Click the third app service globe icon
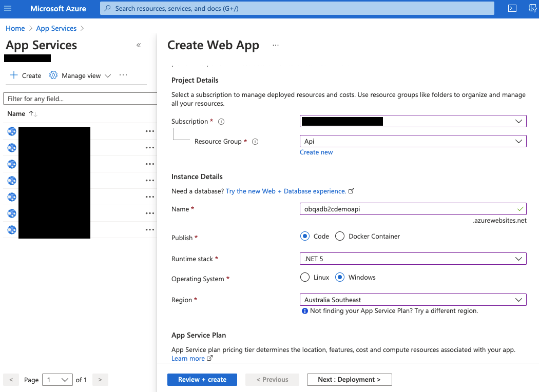539x392 pixels. [12, 164]
